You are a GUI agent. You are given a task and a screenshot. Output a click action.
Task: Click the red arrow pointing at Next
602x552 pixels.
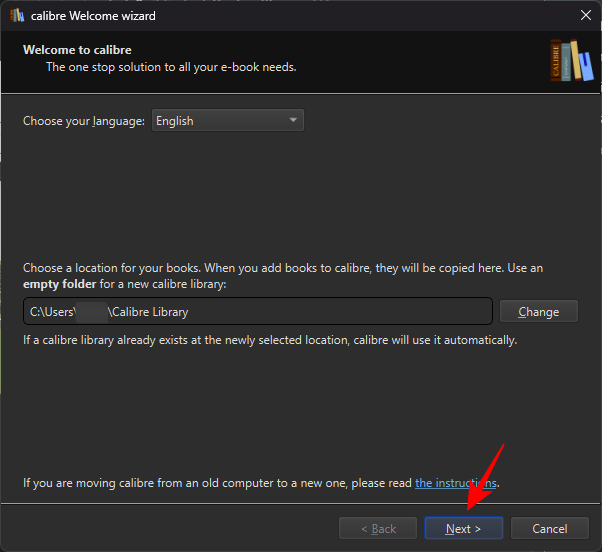click(485, 478)
